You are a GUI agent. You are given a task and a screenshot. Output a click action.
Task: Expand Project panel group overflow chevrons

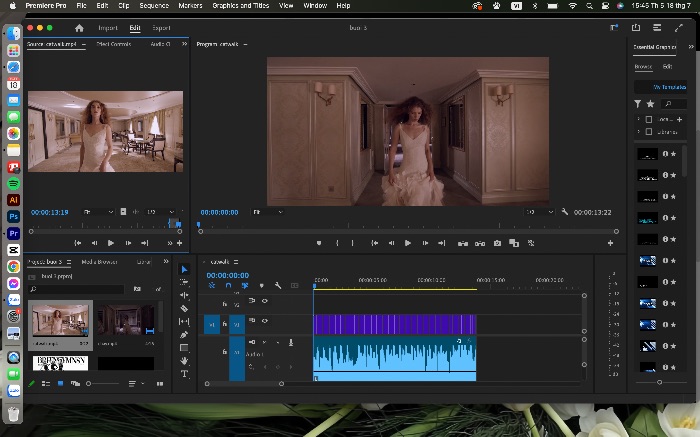(x=166, y=262)
